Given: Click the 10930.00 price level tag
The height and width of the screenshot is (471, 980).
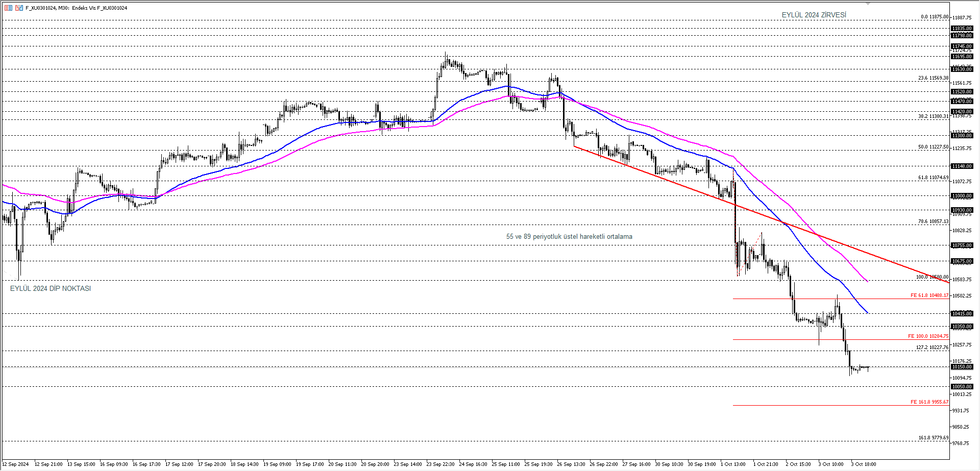Looking at the screenshot, I should pyautogui.click(x=962, y=210).
